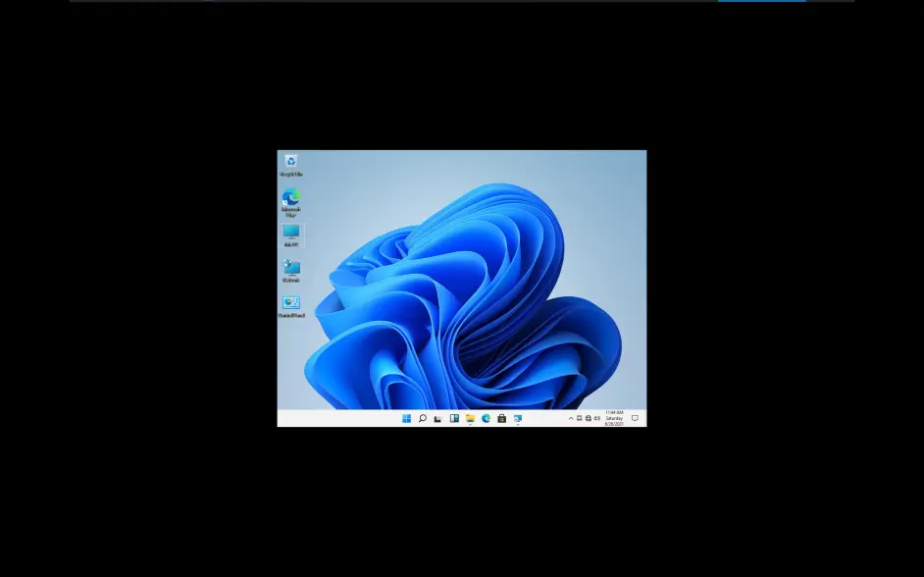This screenshot has height=577, width=924.
Task: Expand the hidden system tray icons chevron
Action: coord(571,418)
